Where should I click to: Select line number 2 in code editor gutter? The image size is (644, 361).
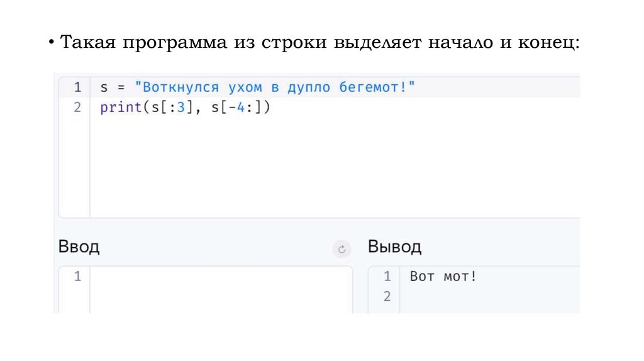77,108
